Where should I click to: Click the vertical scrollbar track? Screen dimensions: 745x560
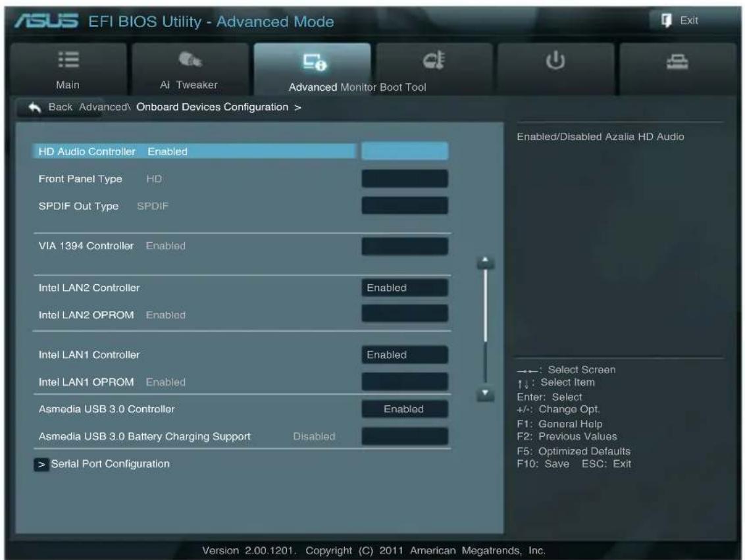pyautogui.click(x=485, y=328)
